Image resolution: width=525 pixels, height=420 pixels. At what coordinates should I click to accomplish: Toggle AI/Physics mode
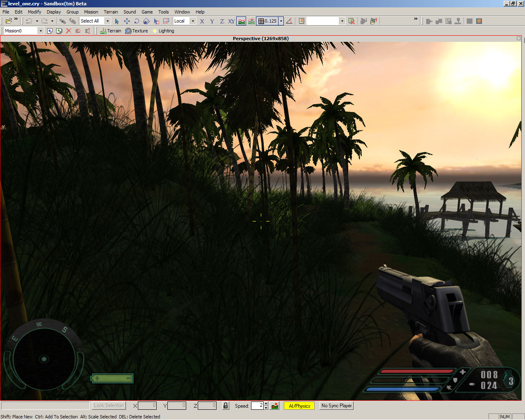click(x=299, y=406)
